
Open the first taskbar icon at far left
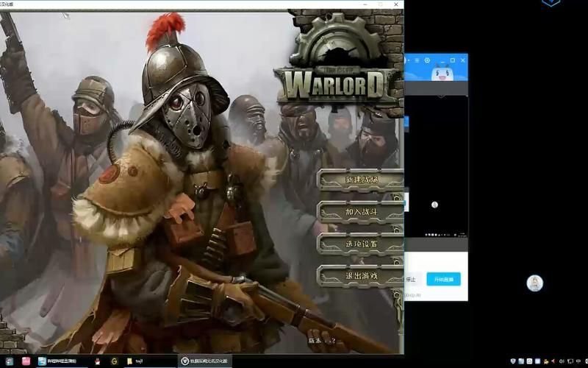coord(9,361)
